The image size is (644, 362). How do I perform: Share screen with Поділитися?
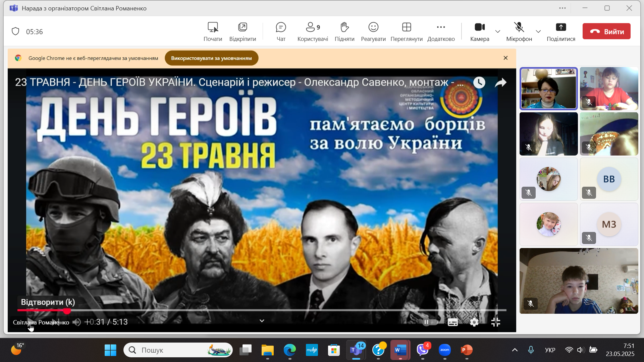click(561, 32)
